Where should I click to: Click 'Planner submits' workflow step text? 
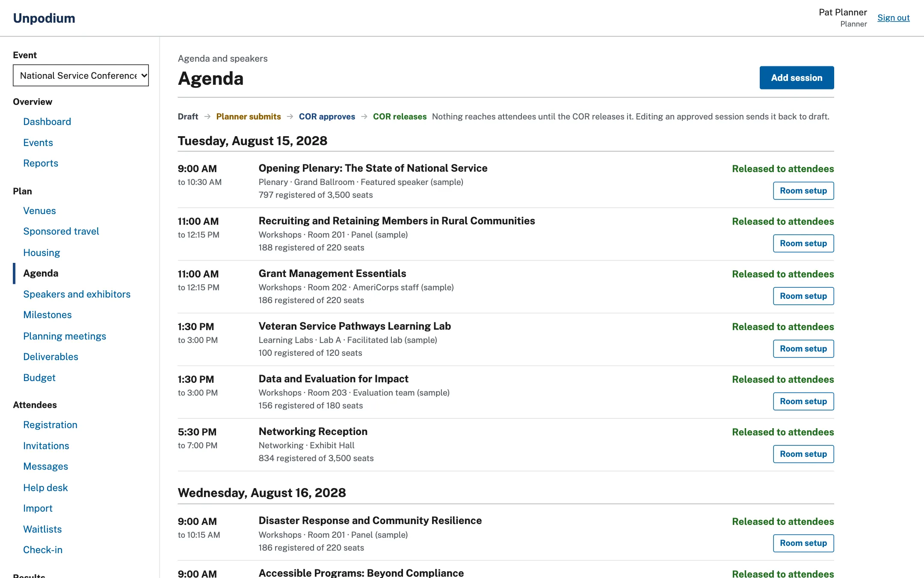(249, 116)
